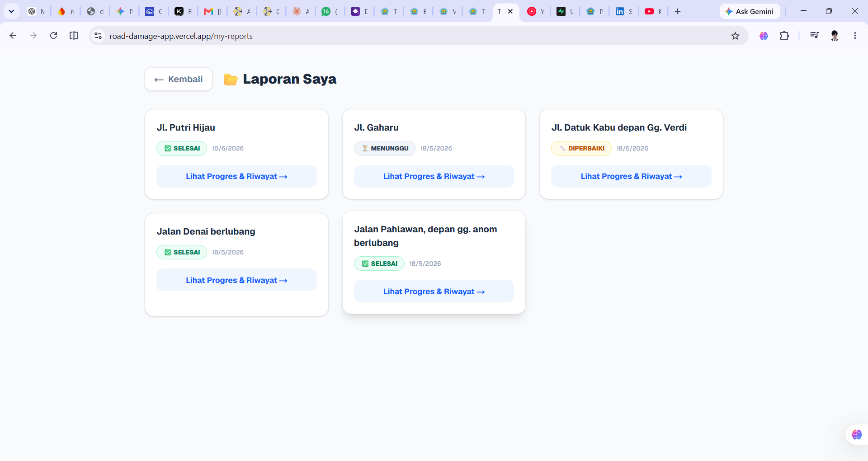Open the blue cloud-chart icon tab
Viewport: 868px width, 461px height.
154,11
